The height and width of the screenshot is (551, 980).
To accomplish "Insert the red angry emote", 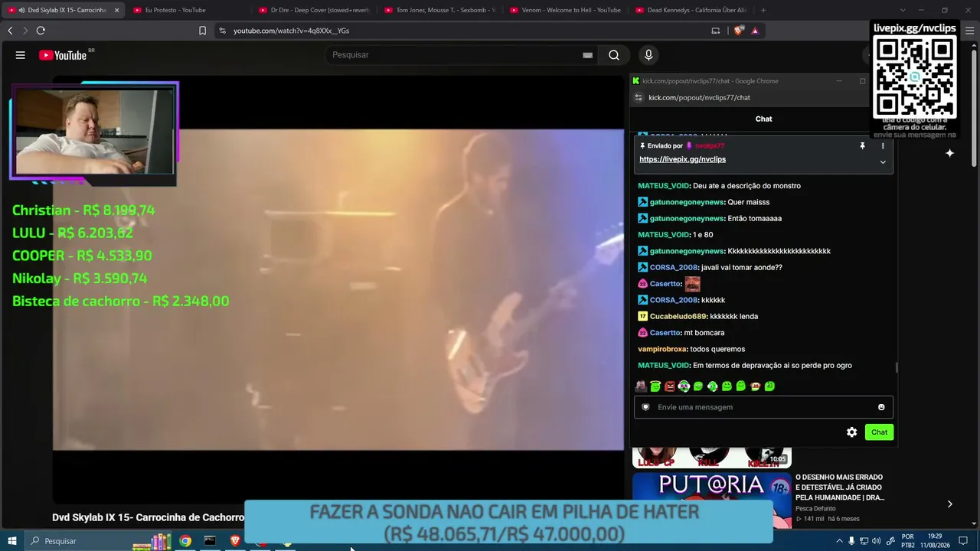I will point(670,386).
